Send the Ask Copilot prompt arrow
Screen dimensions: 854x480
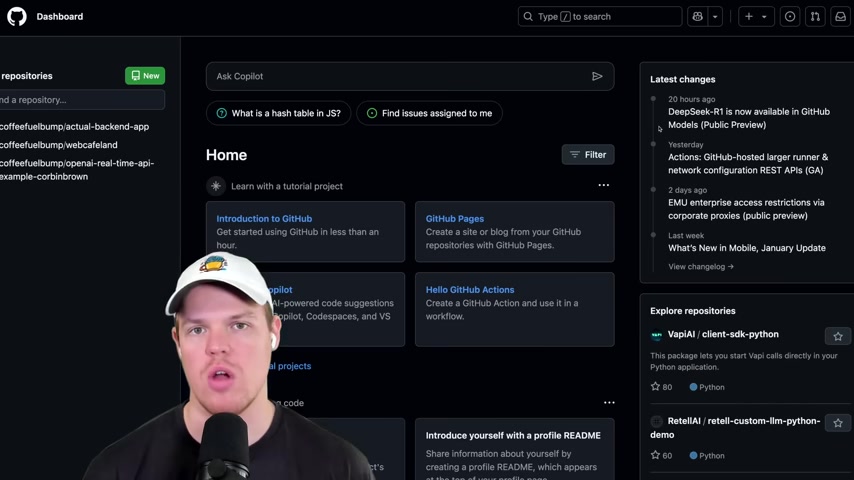(x=597, y=76)
